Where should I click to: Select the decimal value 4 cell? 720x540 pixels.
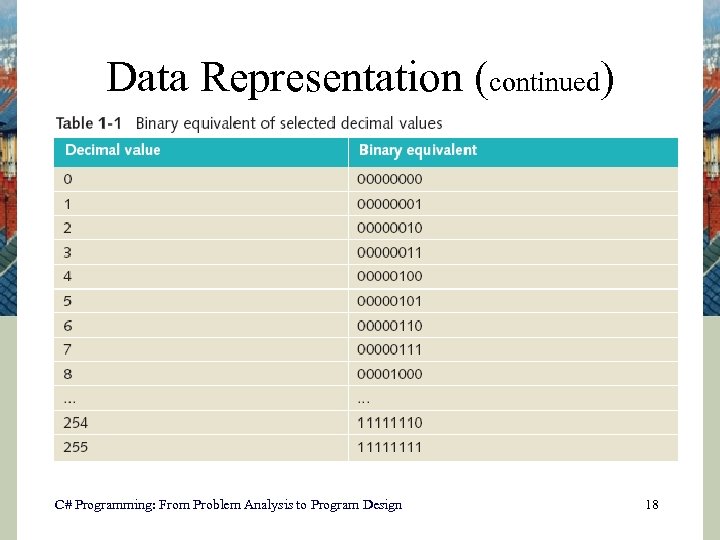point(68,276)
